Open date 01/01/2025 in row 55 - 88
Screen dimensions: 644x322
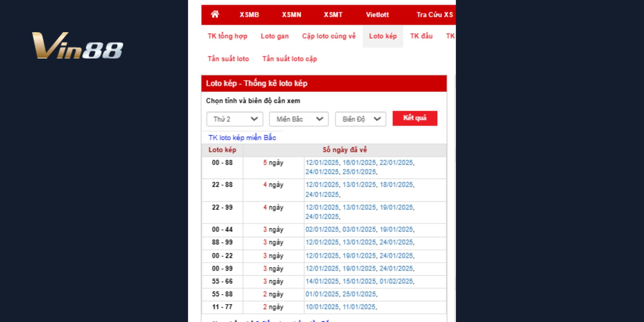(322, 294)
